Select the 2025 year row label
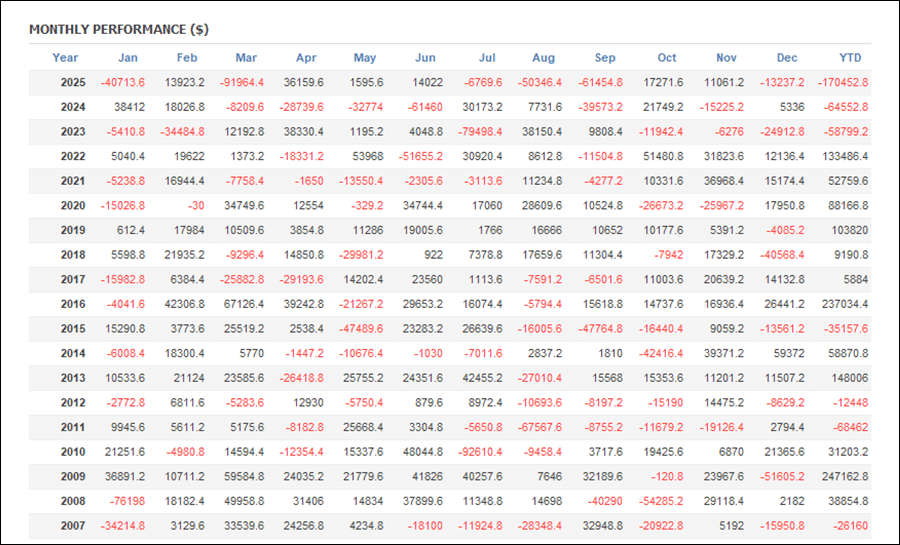 click(72, 83)
